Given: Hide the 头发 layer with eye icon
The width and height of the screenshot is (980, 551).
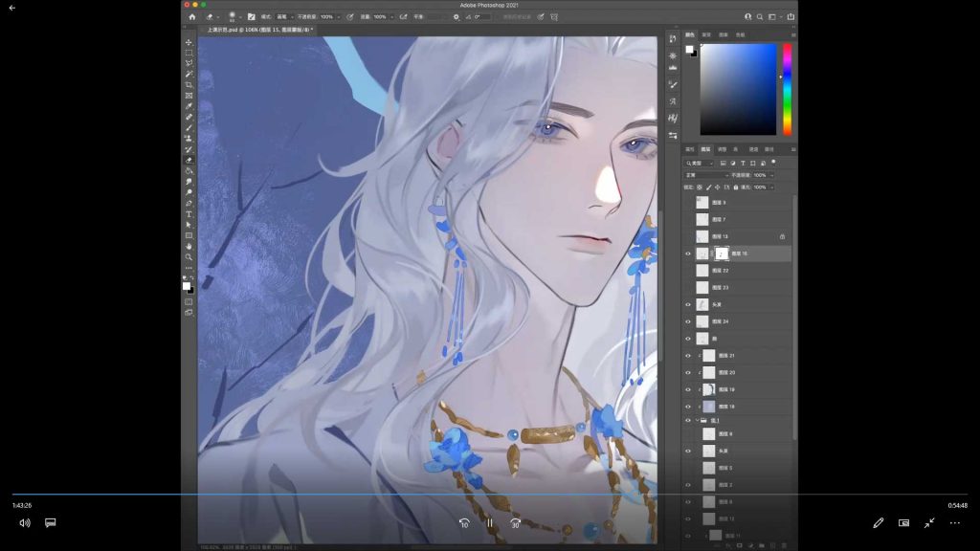Looking at the screenshot, I should click(x=687, y=304).
